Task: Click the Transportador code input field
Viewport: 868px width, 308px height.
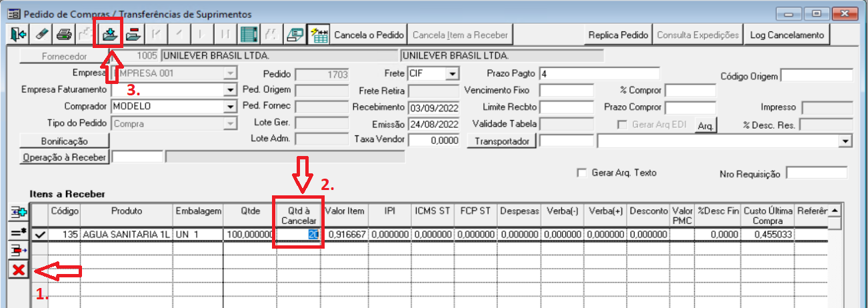Action: (x=566, y=141)
